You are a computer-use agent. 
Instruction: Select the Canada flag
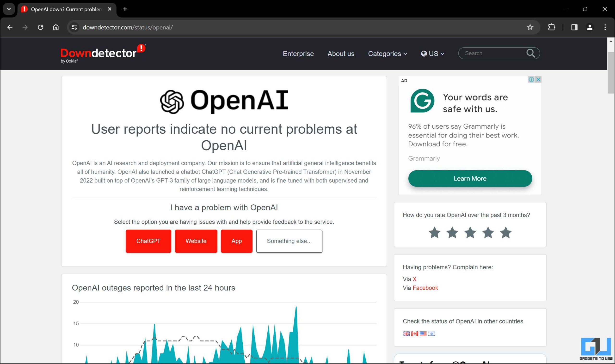[415, 334]
